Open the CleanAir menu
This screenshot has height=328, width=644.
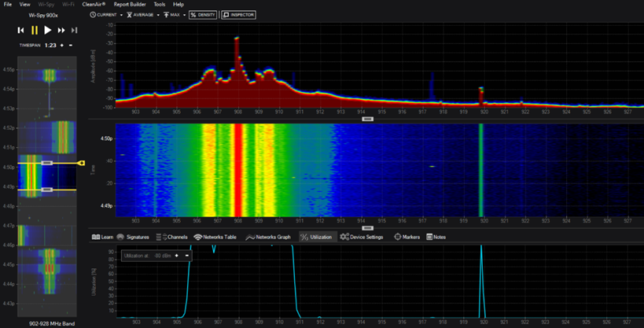point(94,4)
